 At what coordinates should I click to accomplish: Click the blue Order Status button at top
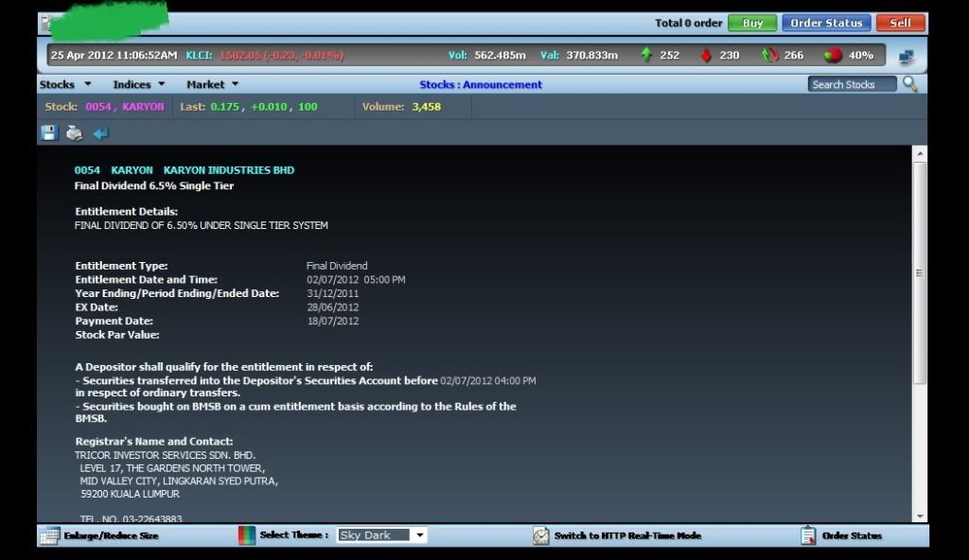pos(826,23)
